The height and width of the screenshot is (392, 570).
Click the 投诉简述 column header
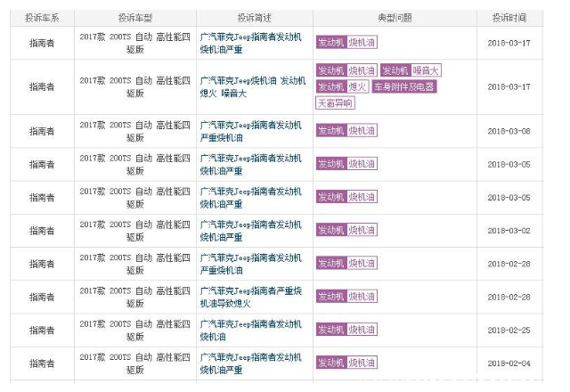pos(255,18)
